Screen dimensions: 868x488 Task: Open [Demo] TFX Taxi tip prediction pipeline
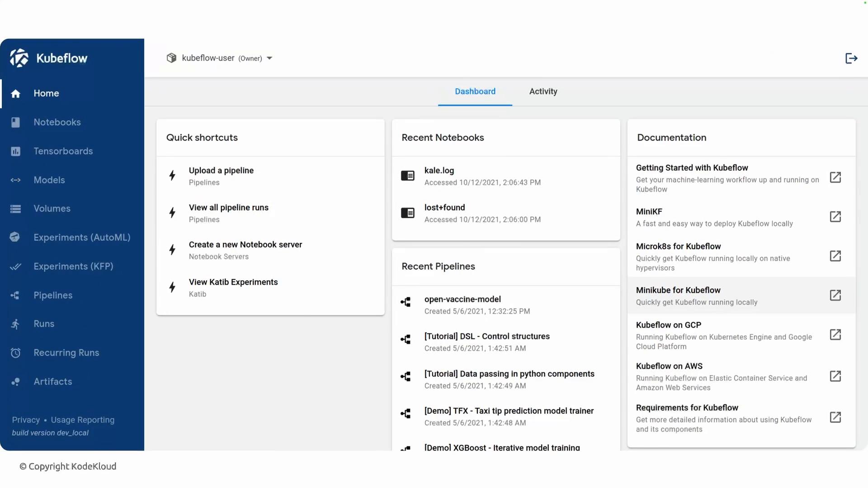pos(506,416)
